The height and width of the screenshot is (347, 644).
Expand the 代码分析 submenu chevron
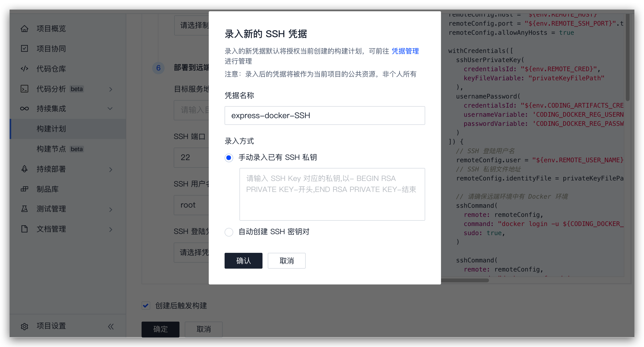coord(111,89)
